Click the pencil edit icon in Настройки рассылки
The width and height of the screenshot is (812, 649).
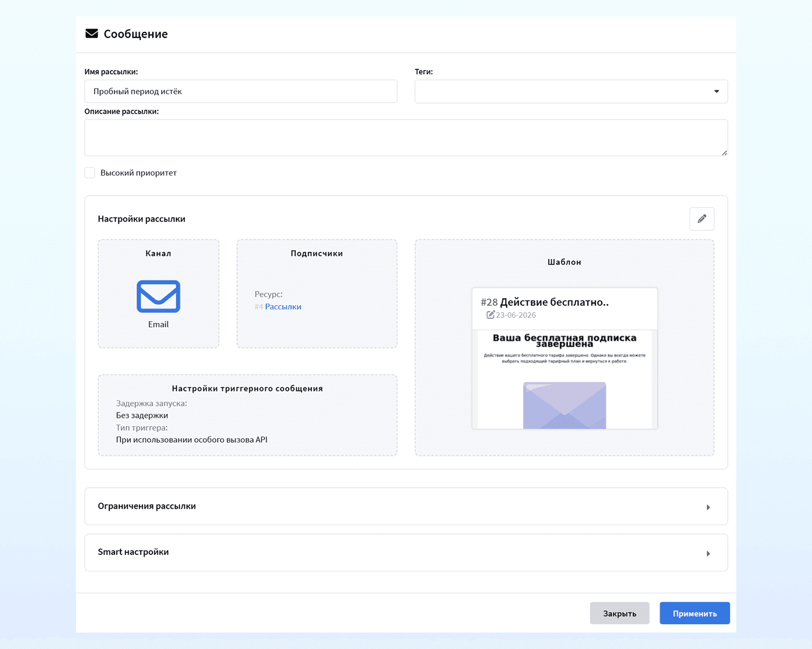pyautogui.click(x=701, y=219)
